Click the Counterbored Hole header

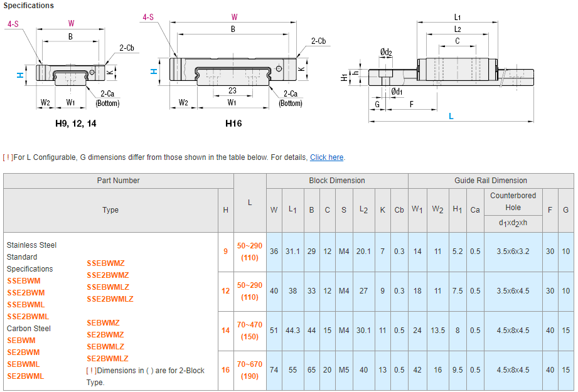[513, 201]
